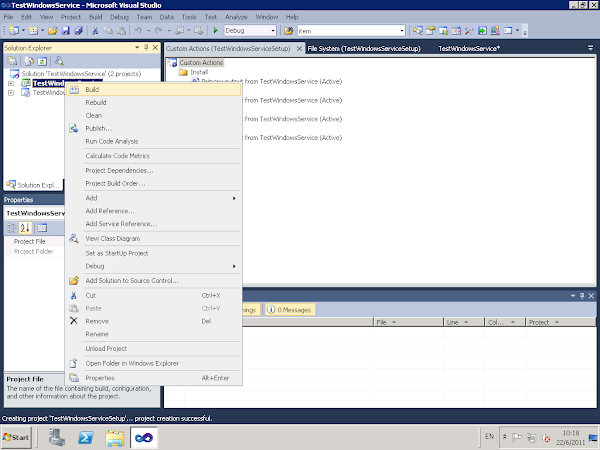Toggle auto-hide pin on Error List panel
Image resolution: width=600 pixels, height=450 pixels.
pyautogui.click(x=582, y=296)
